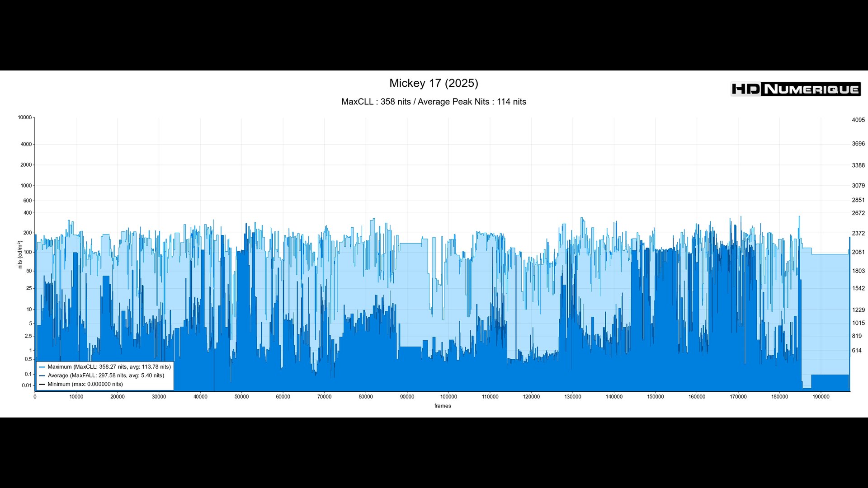The height and width of the screenshot is (488, 868).
Task: Click the 3696 value on the right axis
Action: [x=858, y=144]
